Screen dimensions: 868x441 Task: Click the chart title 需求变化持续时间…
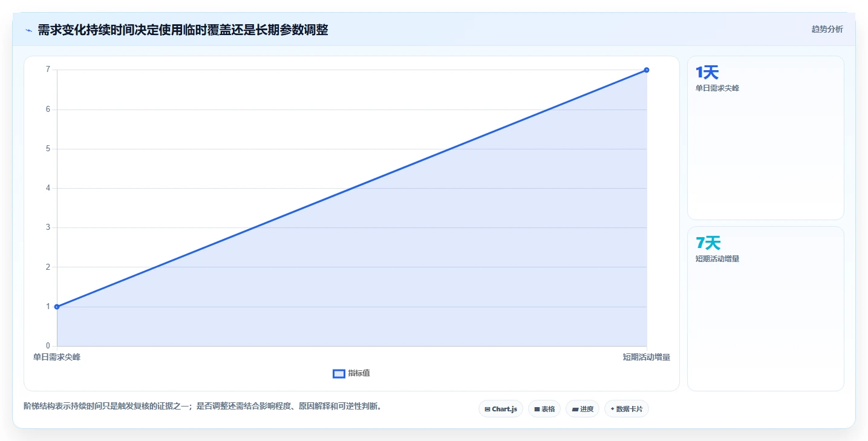click(x=183, y=30)
